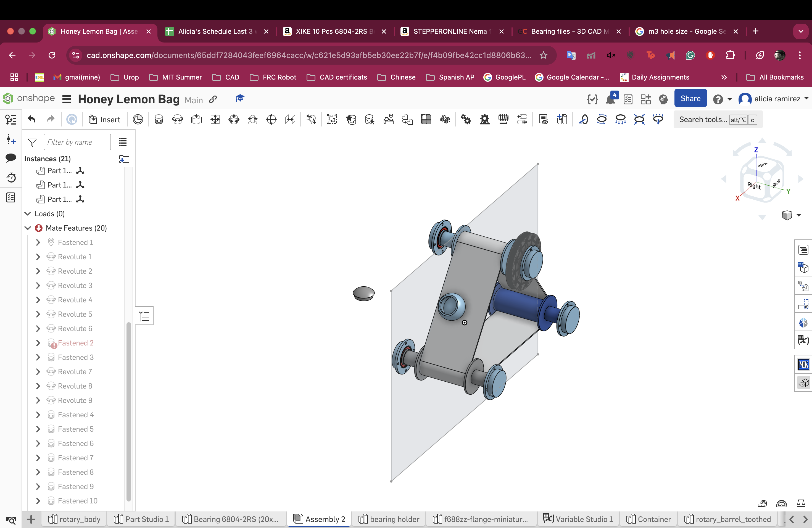Expand the Revolute 9 mate

coord(38,400)
